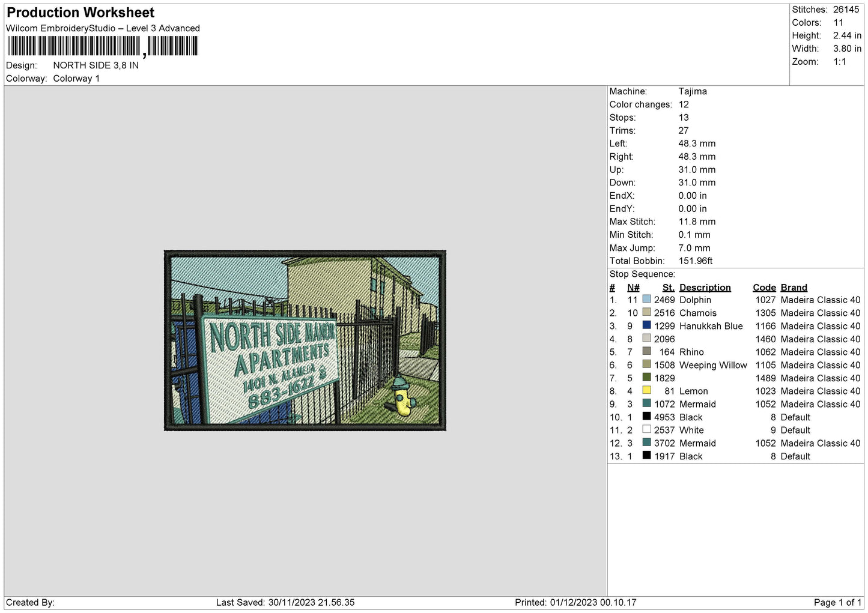Click the 'Dolphin' description text
The height and width of the screenshot is (613, 868).
tap(695, 300)
